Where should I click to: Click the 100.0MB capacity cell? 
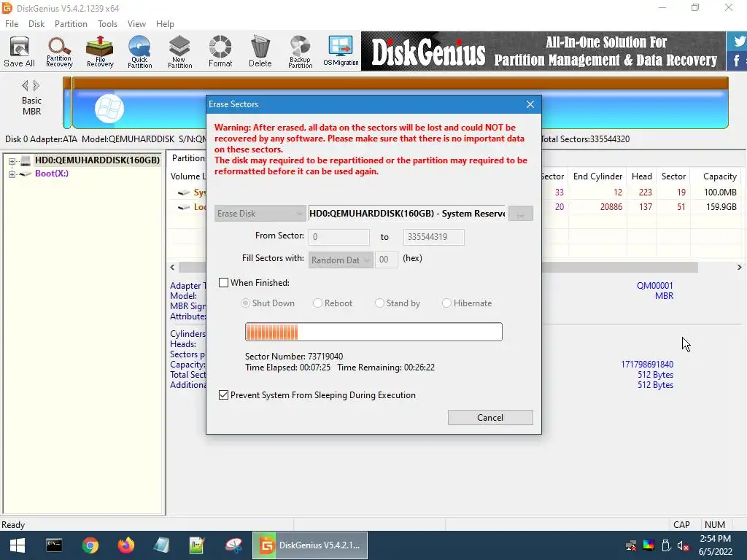tap(720, 192)
